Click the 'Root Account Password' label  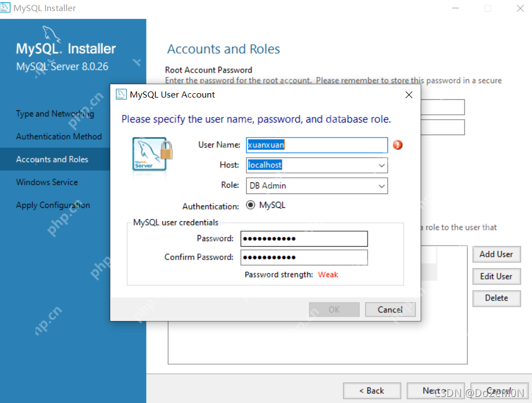[208, 70]
